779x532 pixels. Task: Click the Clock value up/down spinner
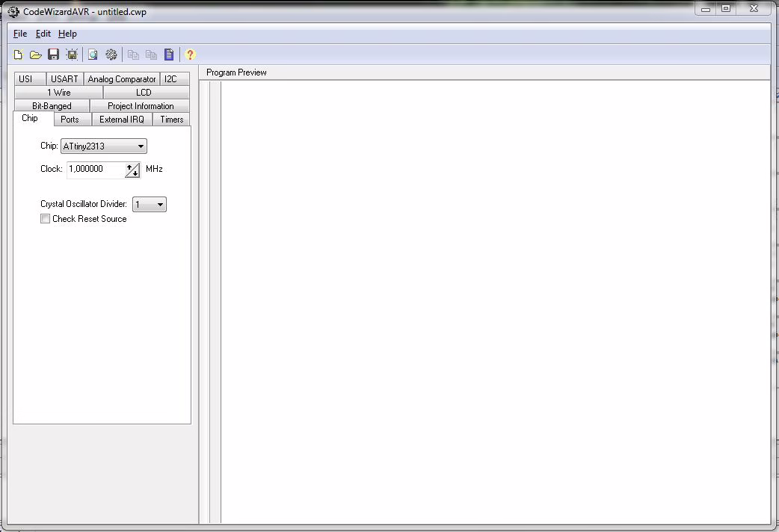132,170
